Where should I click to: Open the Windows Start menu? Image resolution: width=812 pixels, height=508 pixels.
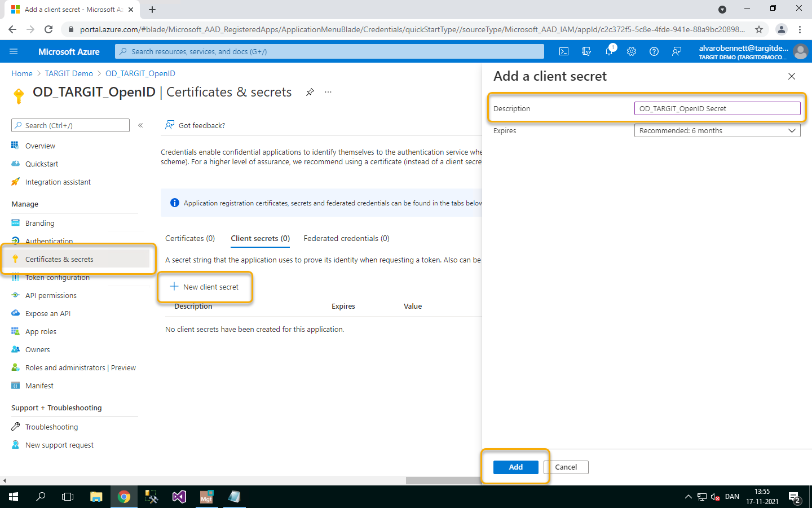pos(14,497)
